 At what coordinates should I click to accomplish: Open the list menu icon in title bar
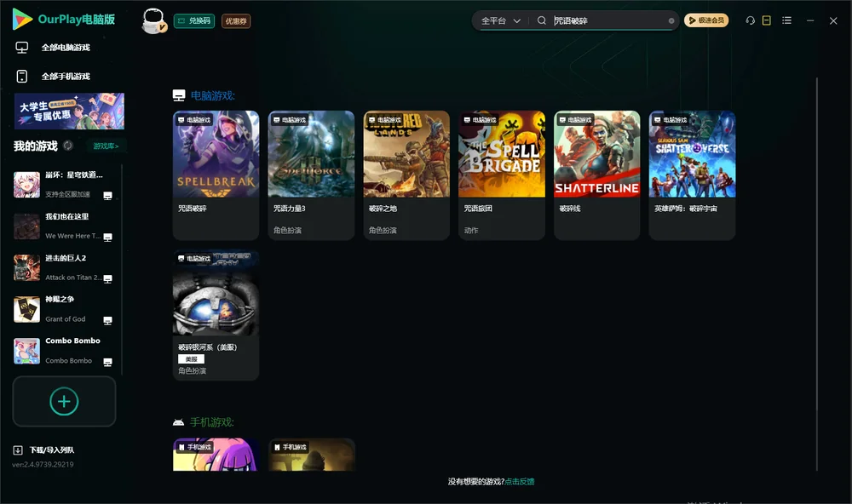click(786, 20)
